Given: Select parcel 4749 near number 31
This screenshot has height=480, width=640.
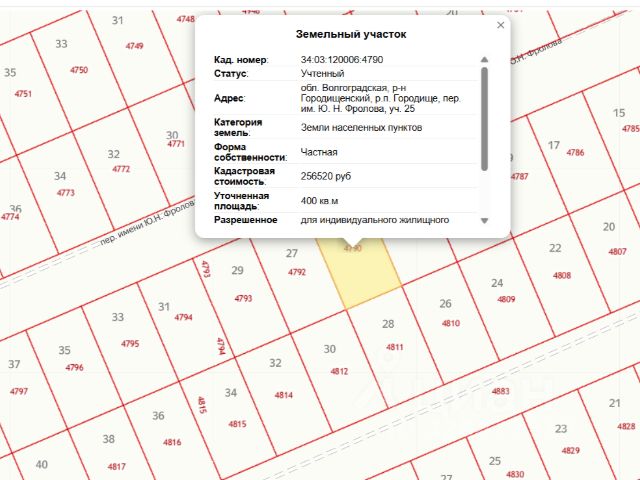Looking at the screenshot, I should (134, 46).
